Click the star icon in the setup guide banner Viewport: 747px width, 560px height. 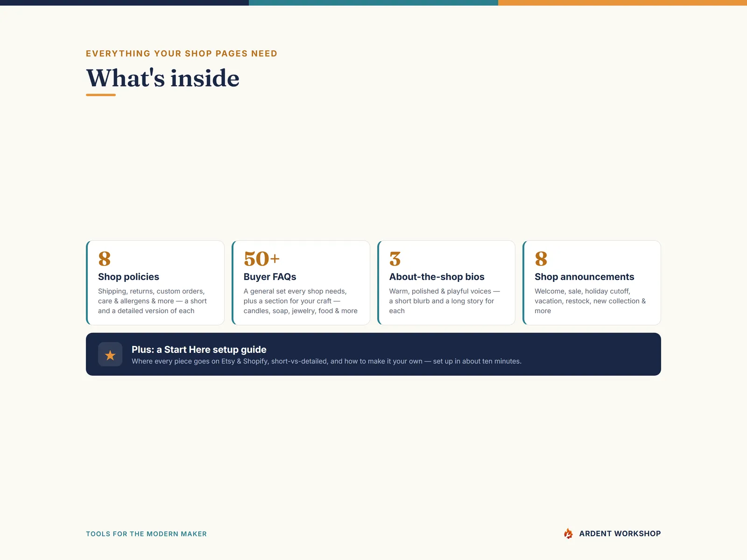tap(110, 355)
